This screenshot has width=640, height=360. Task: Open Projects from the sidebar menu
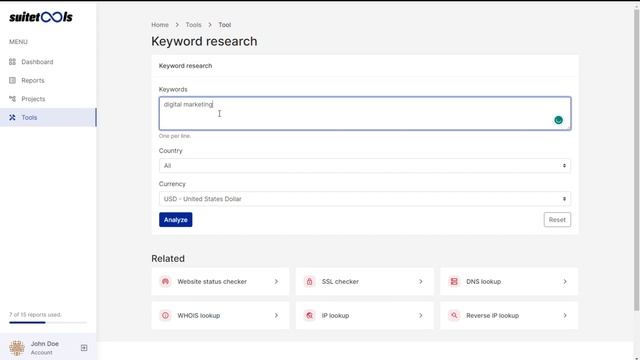(48, 99)
